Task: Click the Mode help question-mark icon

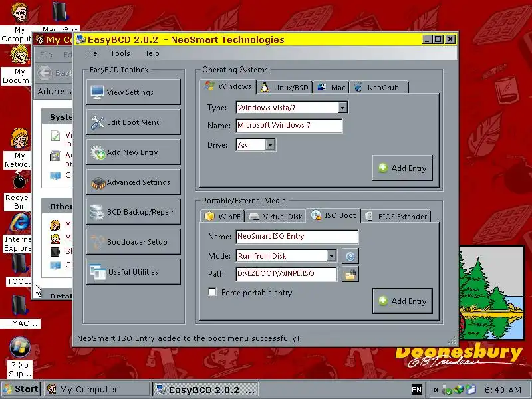Action: point(350,256)
